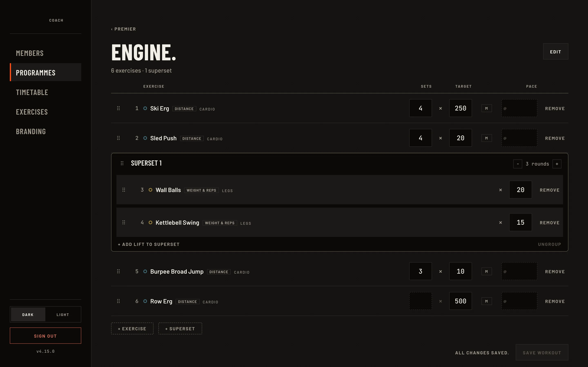The height and width of the screenshot is (367, 588).
Task: Open the Members section
Action: point(30,53)
